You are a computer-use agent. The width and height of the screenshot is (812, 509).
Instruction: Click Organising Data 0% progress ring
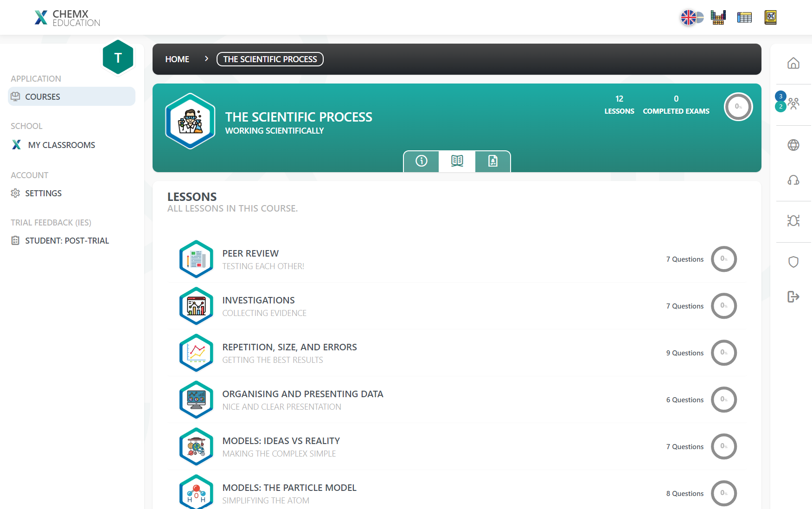pos(724,399)
